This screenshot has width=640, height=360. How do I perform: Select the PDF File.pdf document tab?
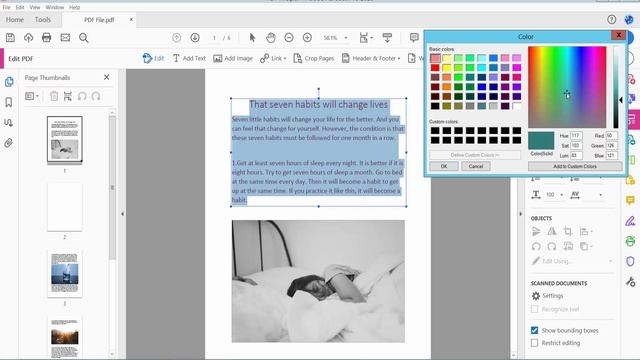[99, 20]
